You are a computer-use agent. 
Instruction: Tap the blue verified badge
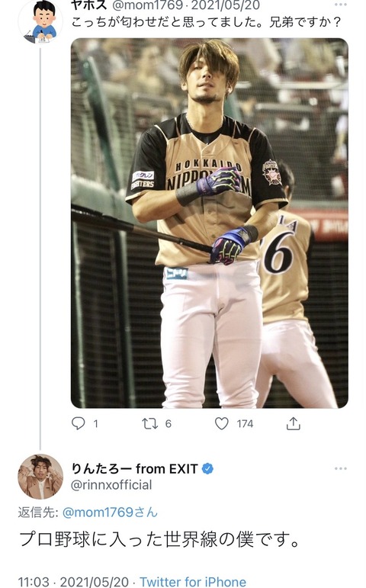(207, 468)
